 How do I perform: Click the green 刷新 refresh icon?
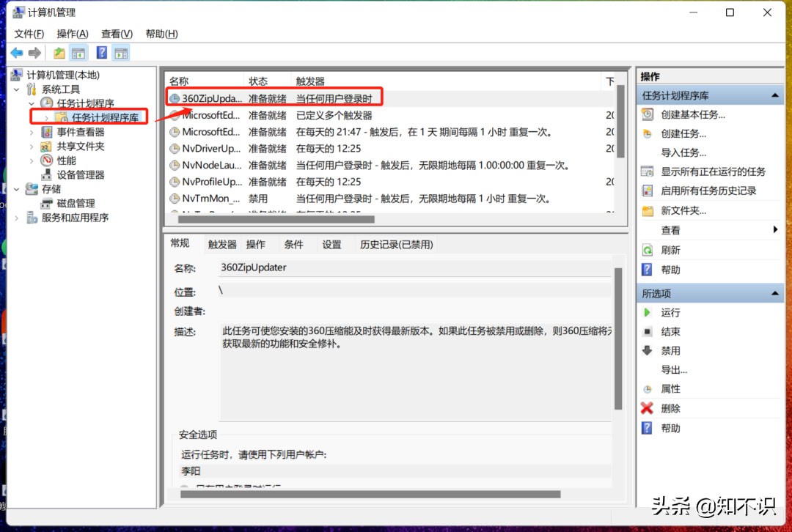648,250
